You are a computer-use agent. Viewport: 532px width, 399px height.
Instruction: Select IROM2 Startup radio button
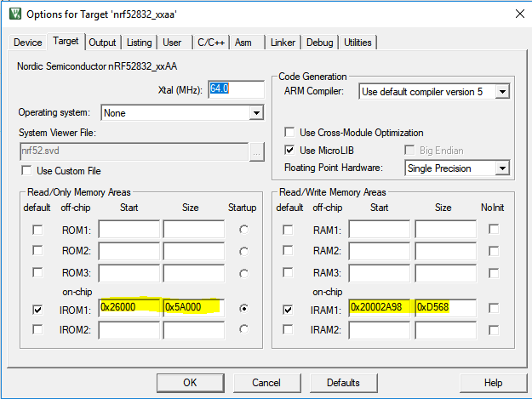[243, 329]
